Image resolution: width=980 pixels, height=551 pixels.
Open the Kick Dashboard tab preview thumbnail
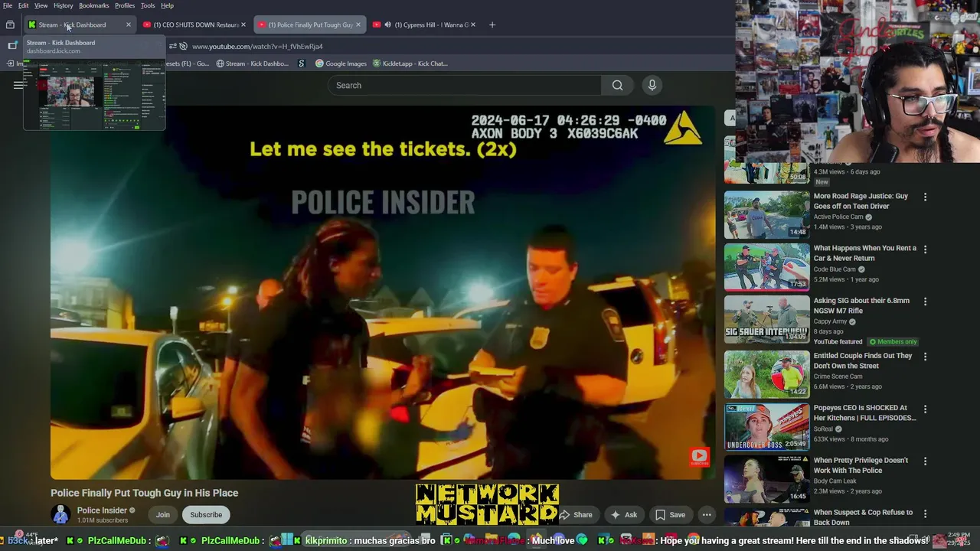coord(94,93)
